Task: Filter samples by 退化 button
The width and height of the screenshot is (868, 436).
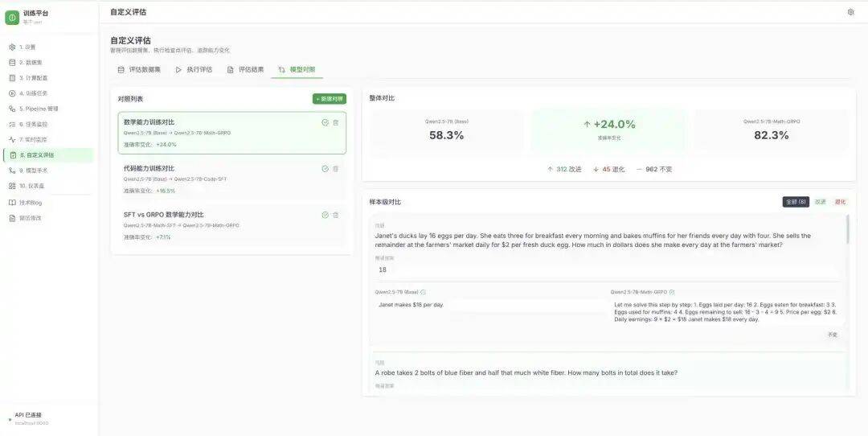Action: (x=840, y=202)
